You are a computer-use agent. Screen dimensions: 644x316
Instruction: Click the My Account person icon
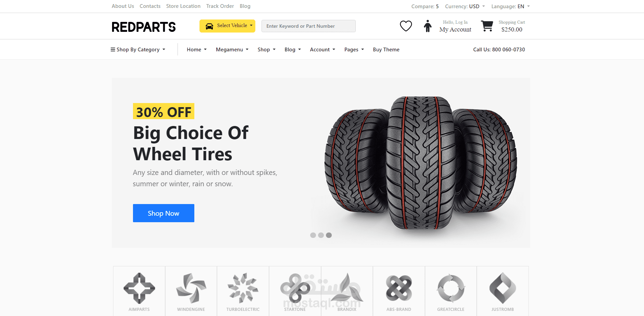[427, 26]
